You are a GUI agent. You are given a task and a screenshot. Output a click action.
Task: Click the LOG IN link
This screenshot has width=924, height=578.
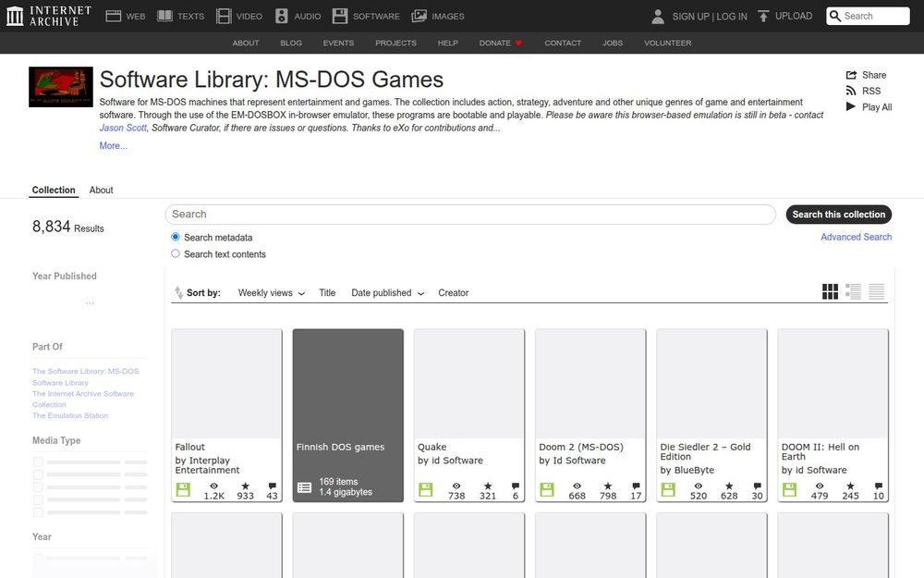click(732, 17)
